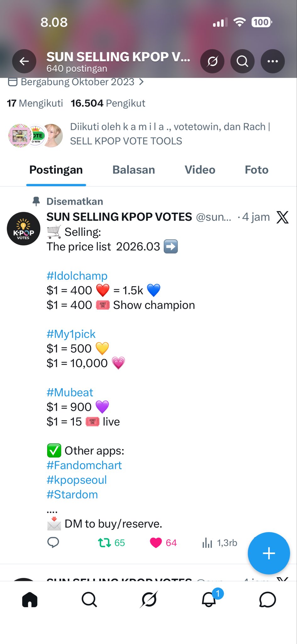Open notifications bell with badge
Image resolution: width=297 pixels, height=644 pixels.
(x=209, y=600)
